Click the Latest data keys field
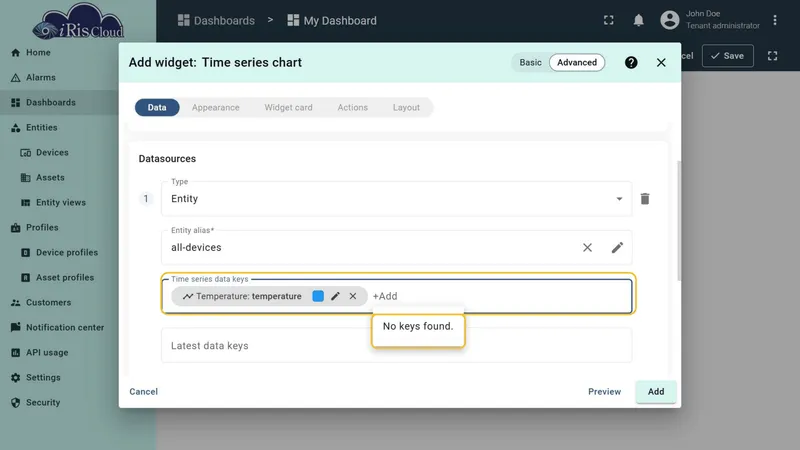 point(396,345)
